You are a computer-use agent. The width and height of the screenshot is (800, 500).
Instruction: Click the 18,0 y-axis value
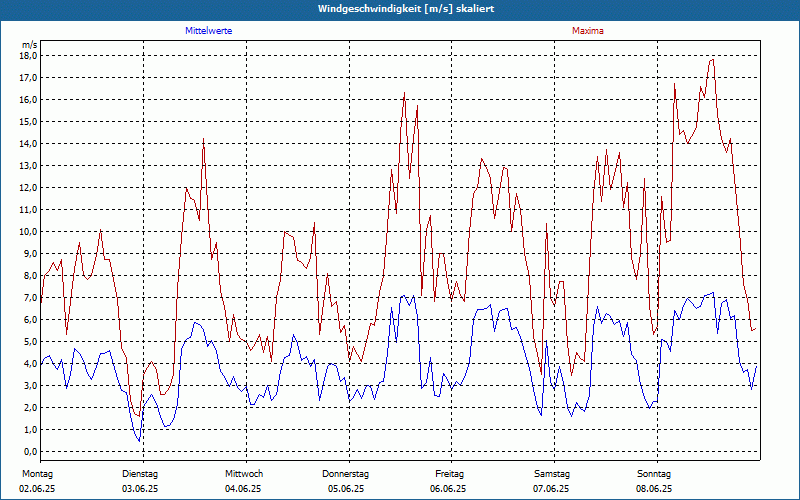[29, 56]
